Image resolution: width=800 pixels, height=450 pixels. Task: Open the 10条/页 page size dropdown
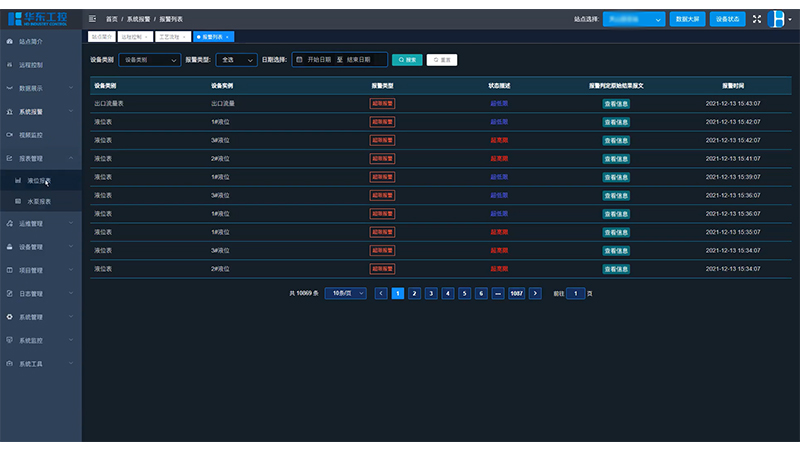pyautogui.click(x=346, y=293)
